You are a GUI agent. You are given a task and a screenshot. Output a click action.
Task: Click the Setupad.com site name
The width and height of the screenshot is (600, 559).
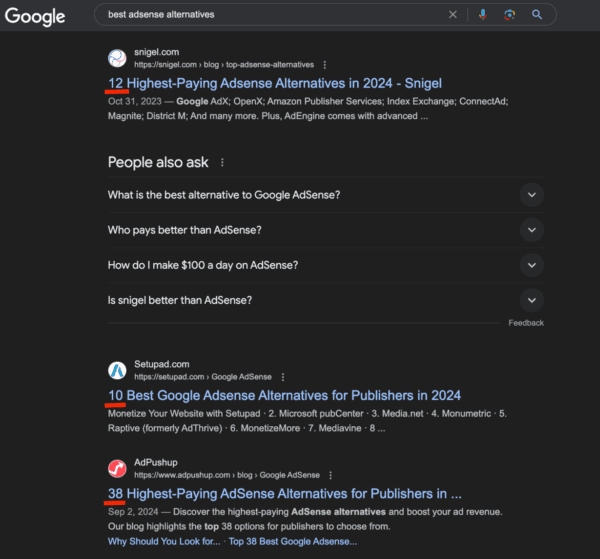pyautogui.click(x=161, y=364)
